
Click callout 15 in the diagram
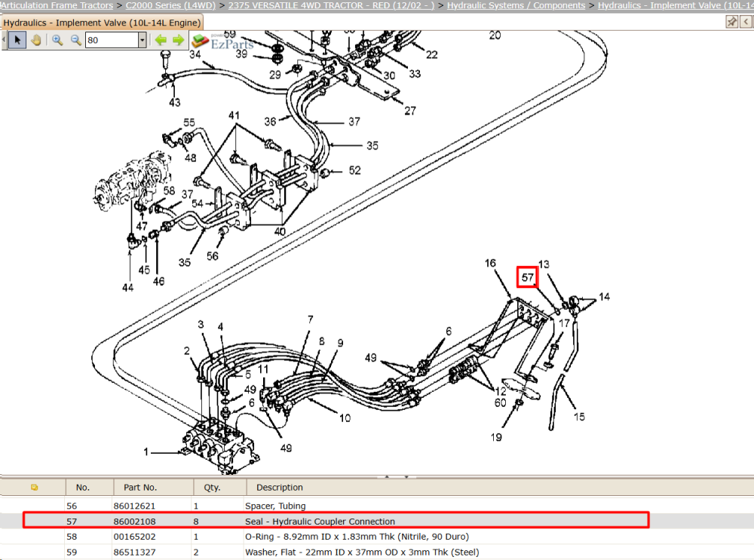(579, 417)
